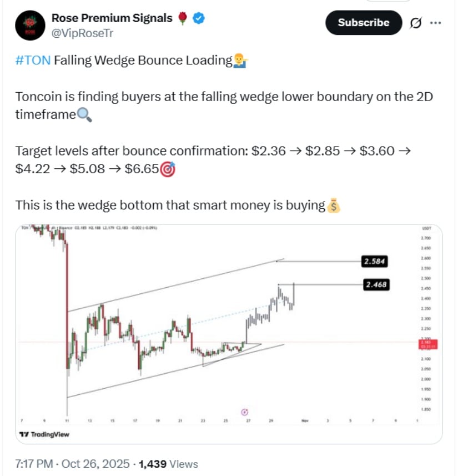Click the TradingView logo on chart

pyautogui.click(x=44, y=434)
